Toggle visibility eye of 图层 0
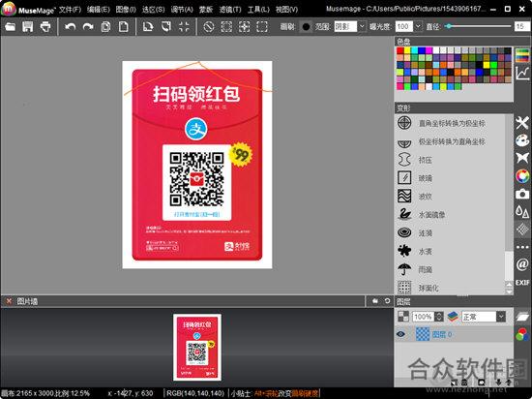This screenshot has height=399, width=532. click(401, 334)
